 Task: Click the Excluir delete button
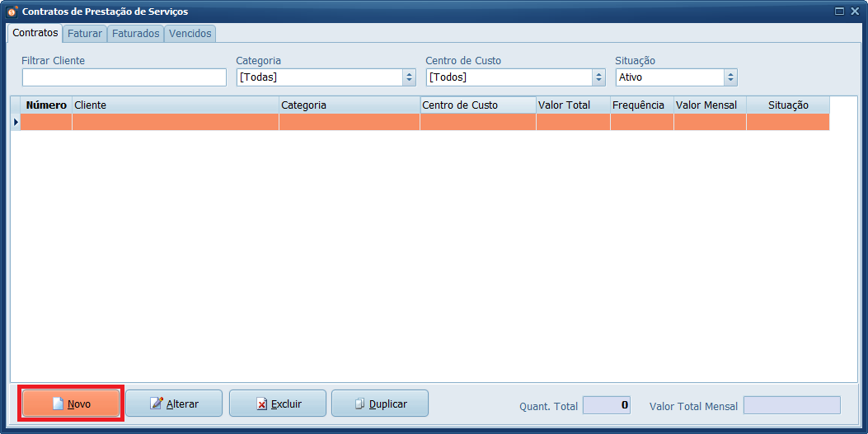tap(278, 404)
